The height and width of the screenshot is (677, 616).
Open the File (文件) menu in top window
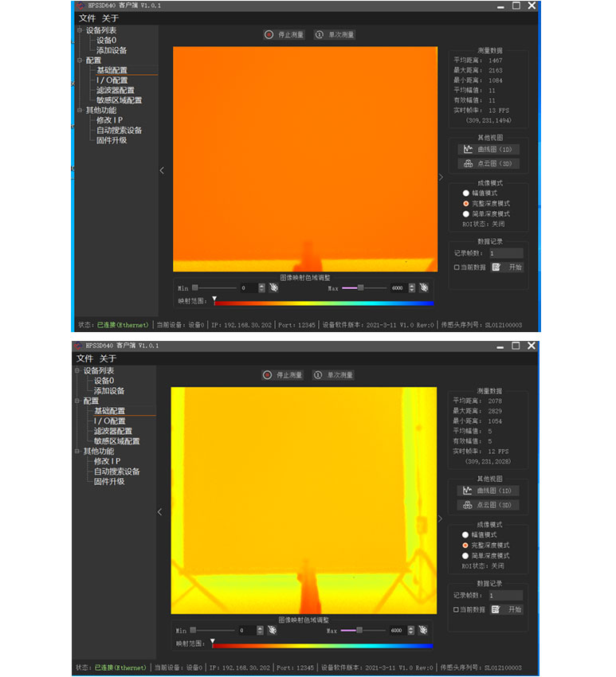pos(87,18)
